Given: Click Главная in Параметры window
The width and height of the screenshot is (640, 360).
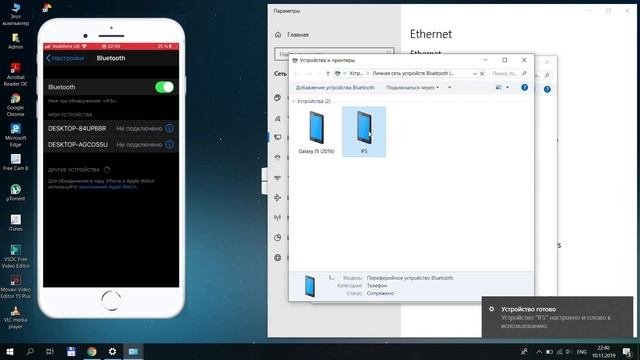Looking at the screenshot, I should coord(298,35).
